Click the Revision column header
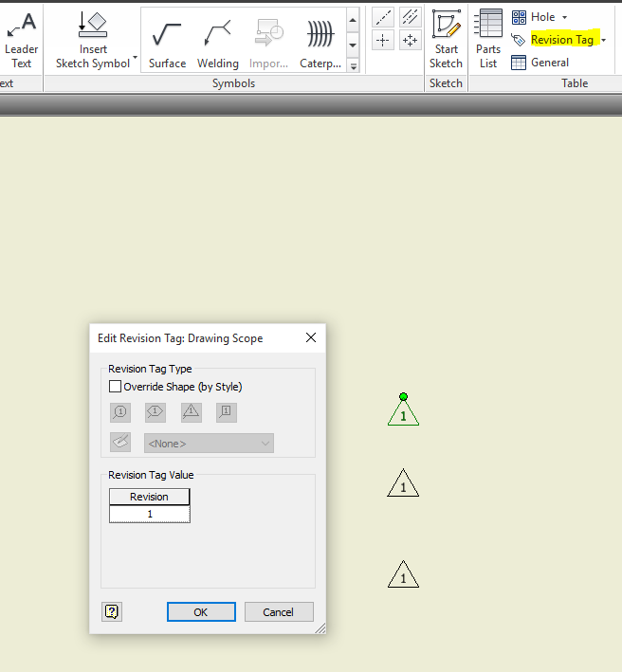The width and height of the screenshot is (622, 672). click(149, 497)
